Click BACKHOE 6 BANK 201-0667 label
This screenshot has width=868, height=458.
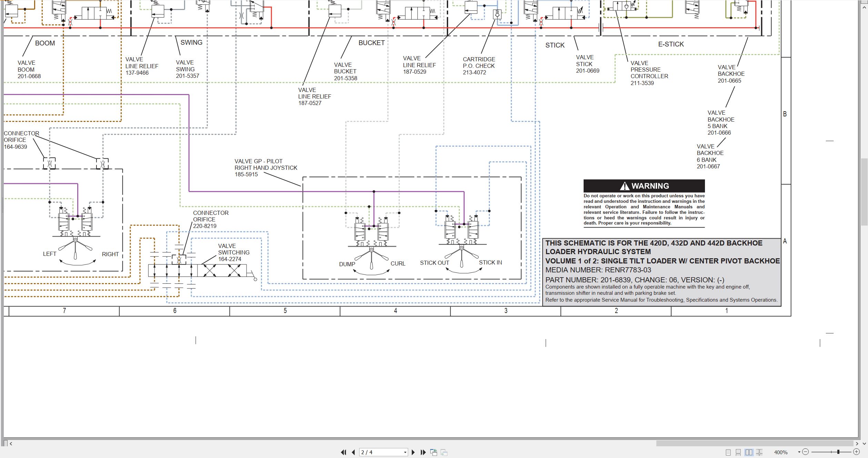(x=710, y=156)
